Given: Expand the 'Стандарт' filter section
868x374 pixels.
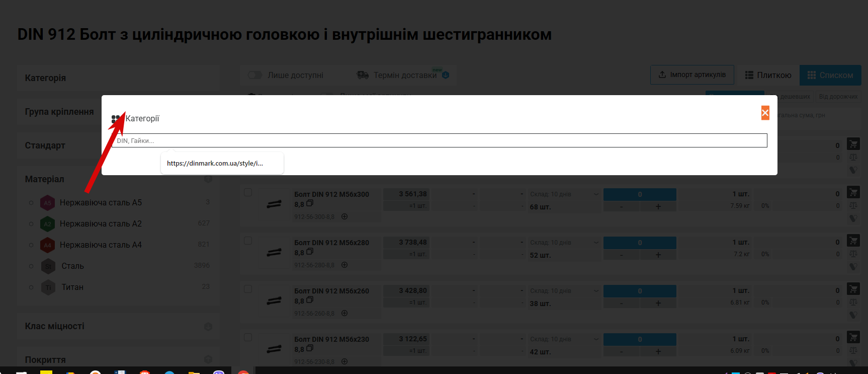Looking at the screenshot, I should tap(59, 145).
